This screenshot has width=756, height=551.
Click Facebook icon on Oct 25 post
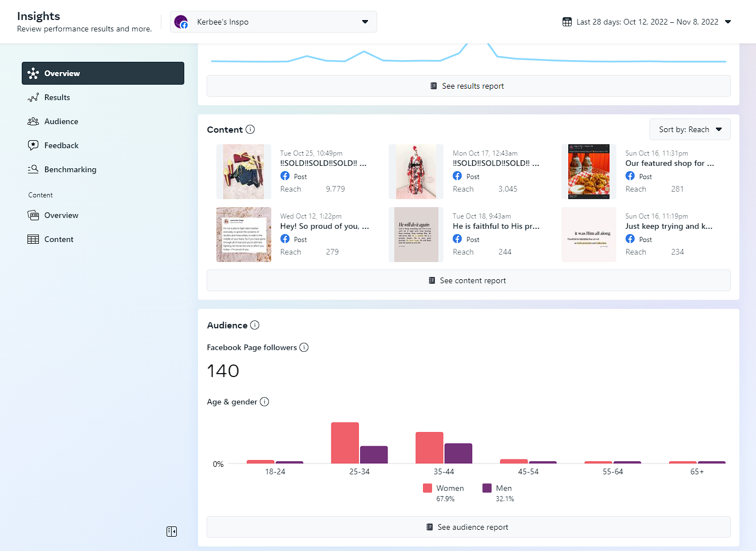[285, 176]
